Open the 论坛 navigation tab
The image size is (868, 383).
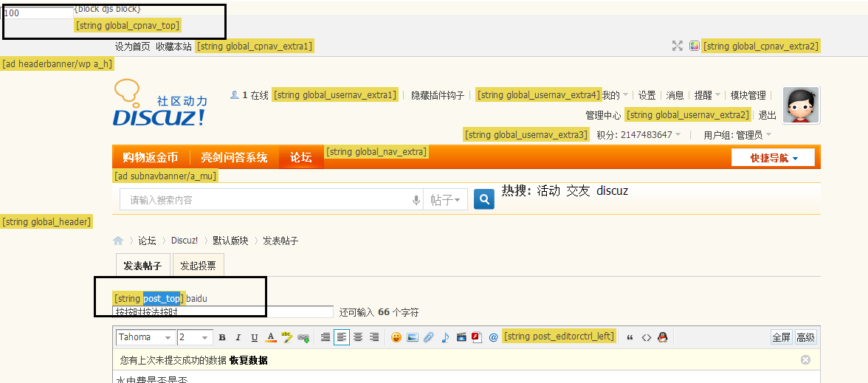pyautogui.click(x=301, y=157)
